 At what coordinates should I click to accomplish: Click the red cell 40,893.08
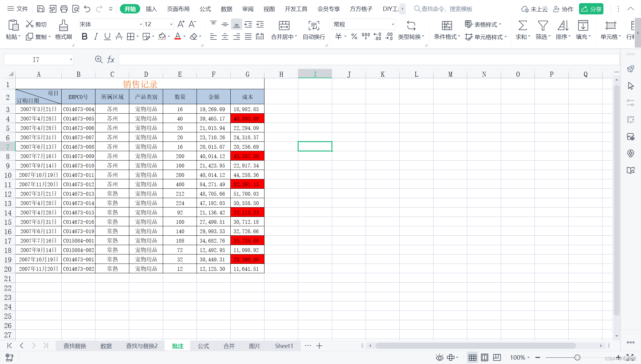pyautogui.click(x=247, y=119)
